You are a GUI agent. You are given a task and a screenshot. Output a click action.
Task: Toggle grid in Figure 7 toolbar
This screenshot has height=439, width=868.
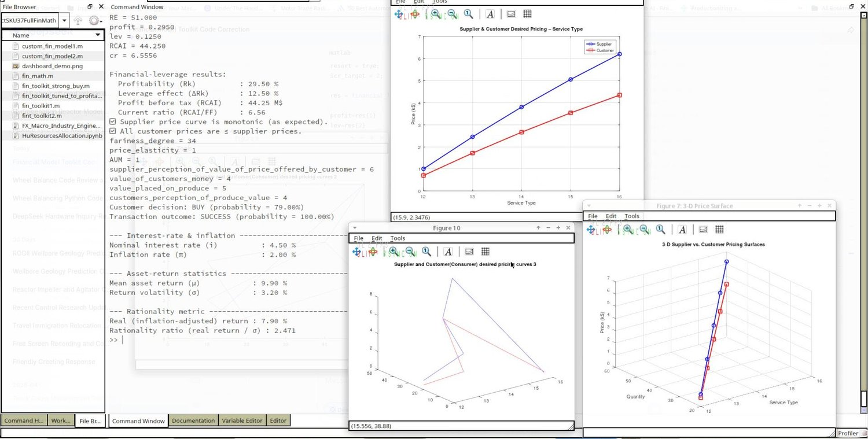pyautogui.click(x=719, y=230)
